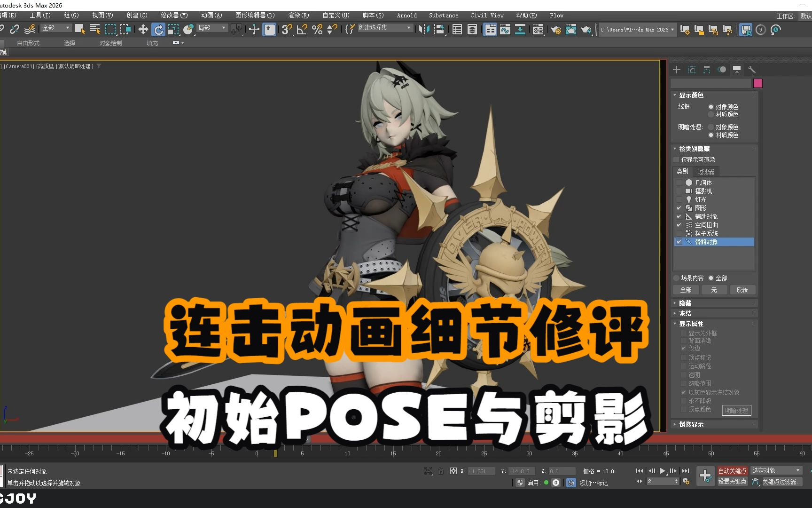Expand the 冻结 rollout

tap(714, 313)
